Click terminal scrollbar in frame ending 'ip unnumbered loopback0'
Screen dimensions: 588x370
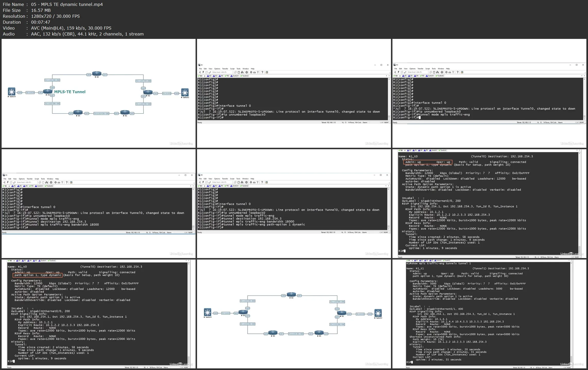(x=389, y=99)
